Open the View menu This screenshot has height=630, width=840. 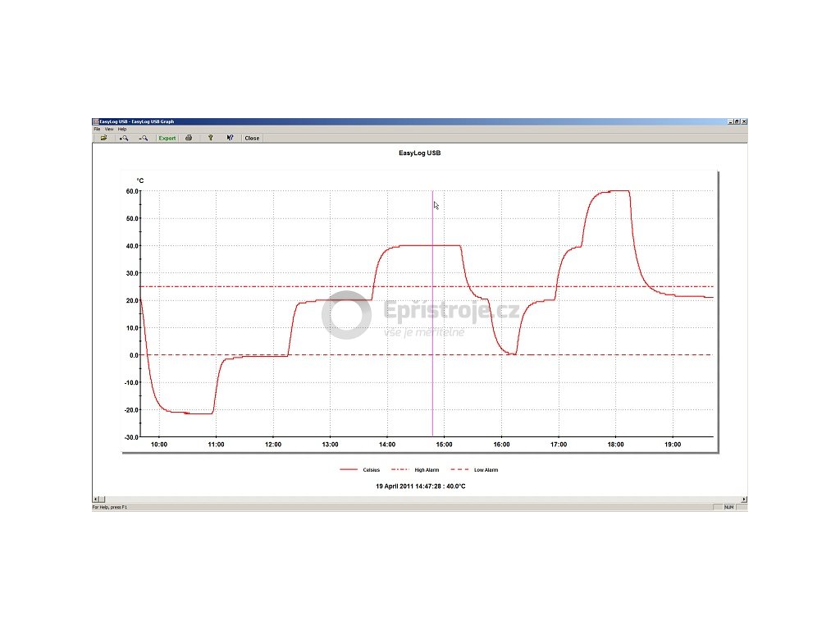coord(109,129)
